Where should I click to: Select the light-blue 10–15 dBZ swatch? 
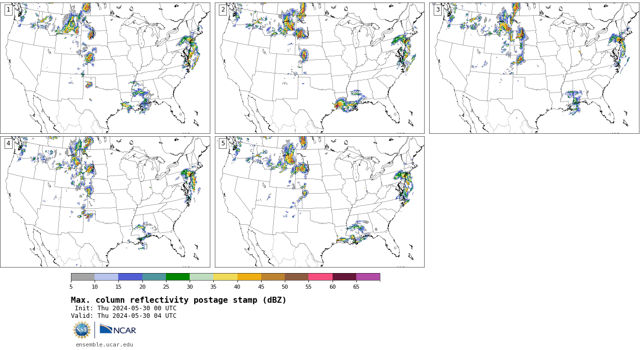tap(106, 277)
